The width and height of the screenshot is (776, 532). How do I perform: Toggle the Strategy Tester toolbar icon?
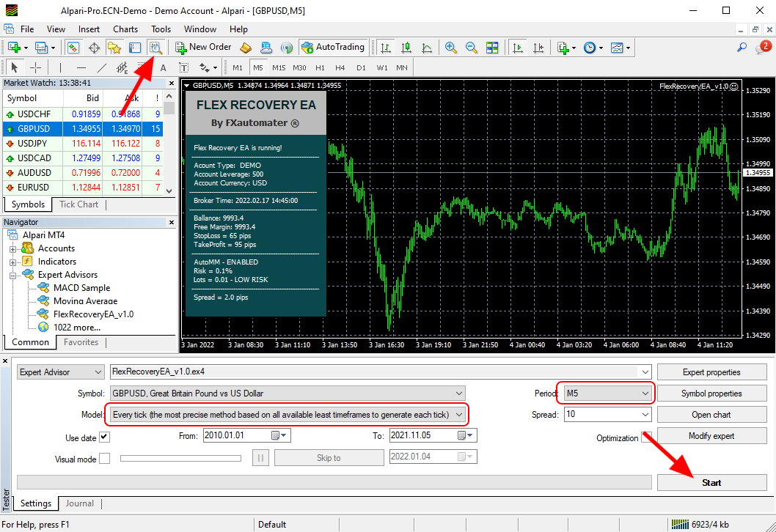[x=156, y=48]
